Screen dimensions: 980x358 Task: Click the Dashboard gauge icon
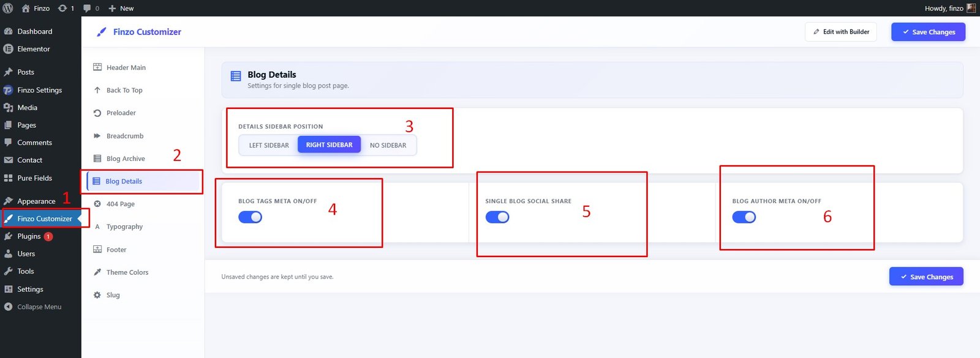coord(8,31)
